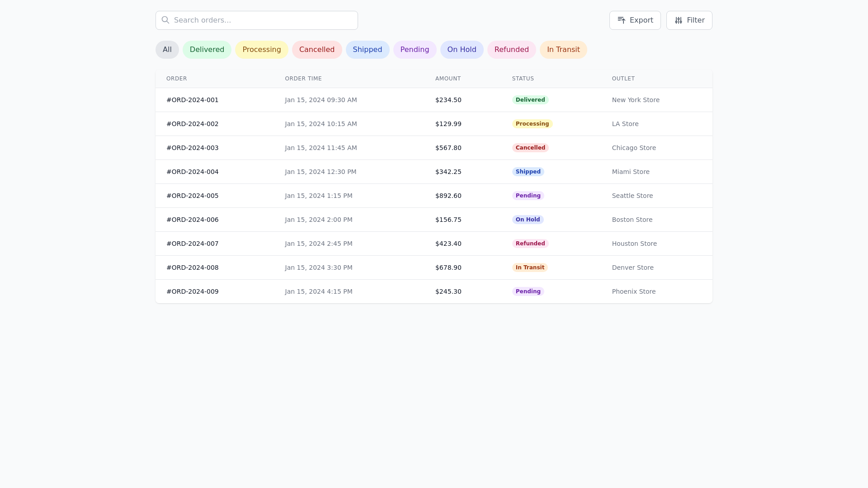Select the All filter chip
Screen dimensions: 868x488
tap(167, 50)
